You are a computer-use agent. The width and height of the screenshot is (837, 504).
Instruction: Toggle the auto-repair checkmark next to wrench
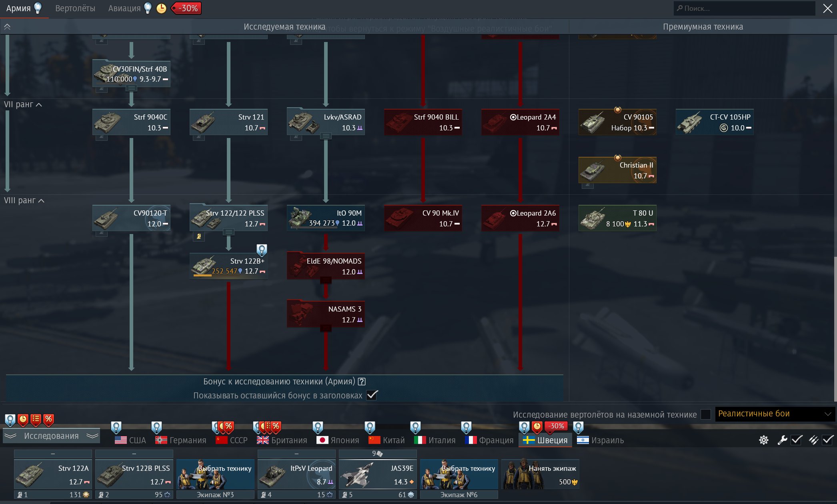pos(796,440)
